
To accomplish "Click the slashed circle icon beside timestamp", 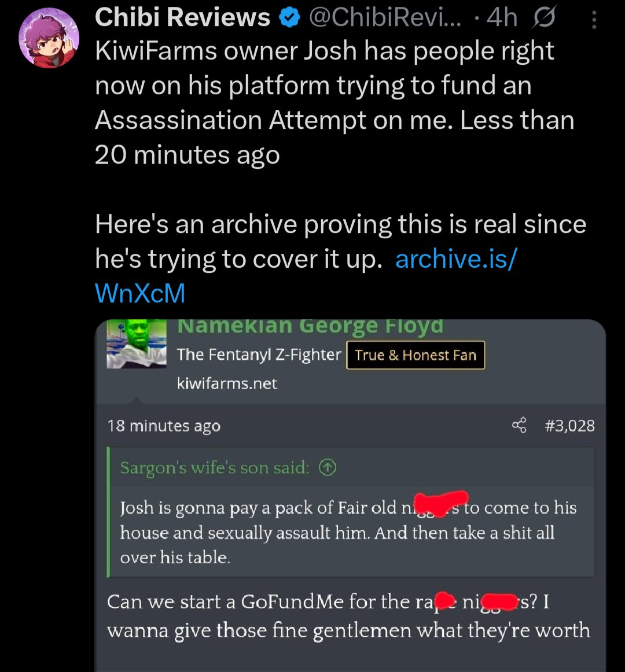I will (545, 17).
